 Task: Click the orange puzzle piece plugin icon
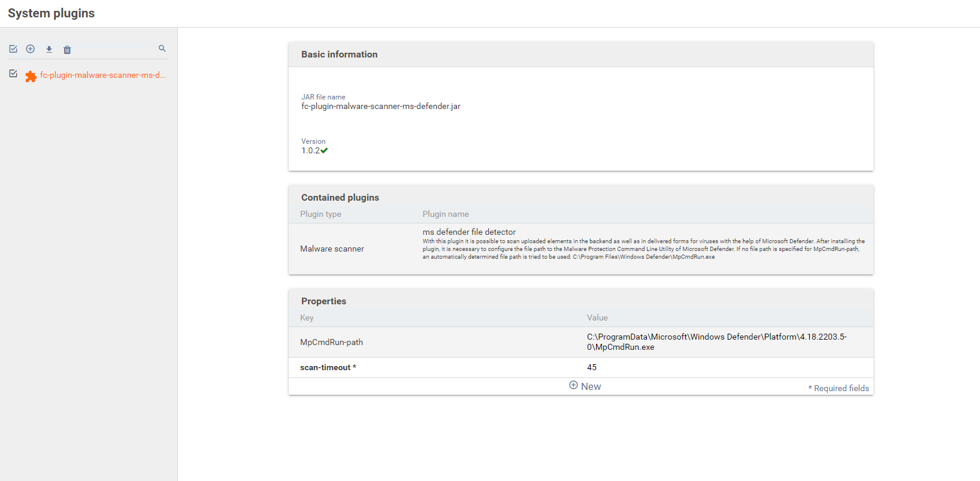31,76
